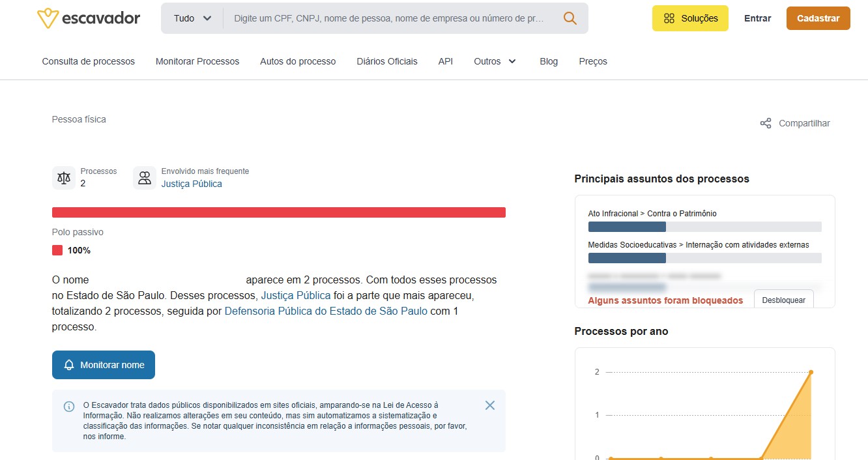Click the Defensoria Pública do Estado link

coord(326,311)
